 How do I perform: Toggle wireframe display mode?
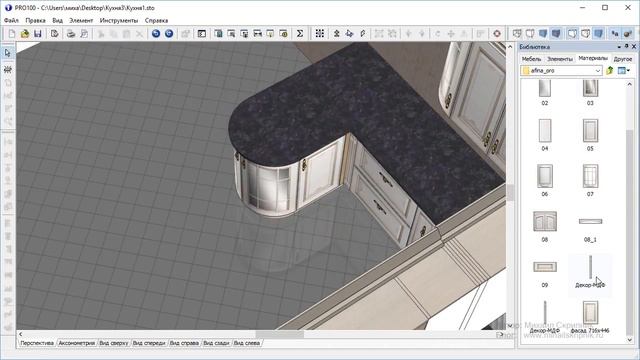517,33
